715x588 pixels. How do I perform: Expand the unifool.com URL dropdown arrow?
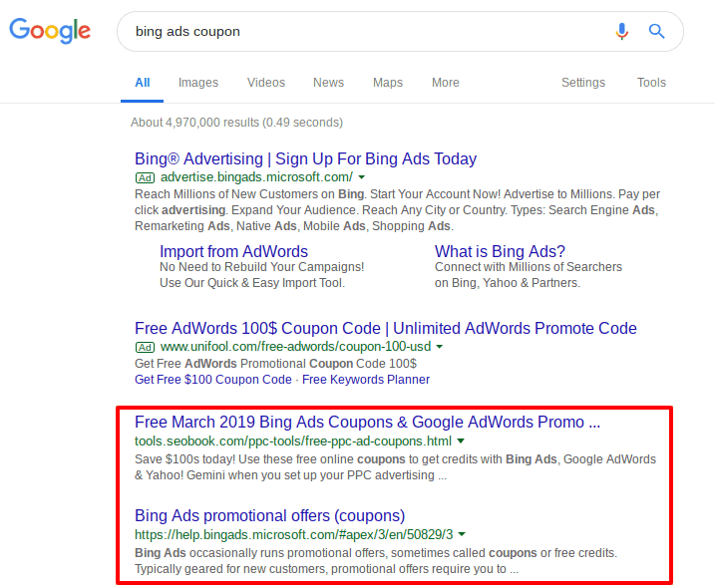439,347
